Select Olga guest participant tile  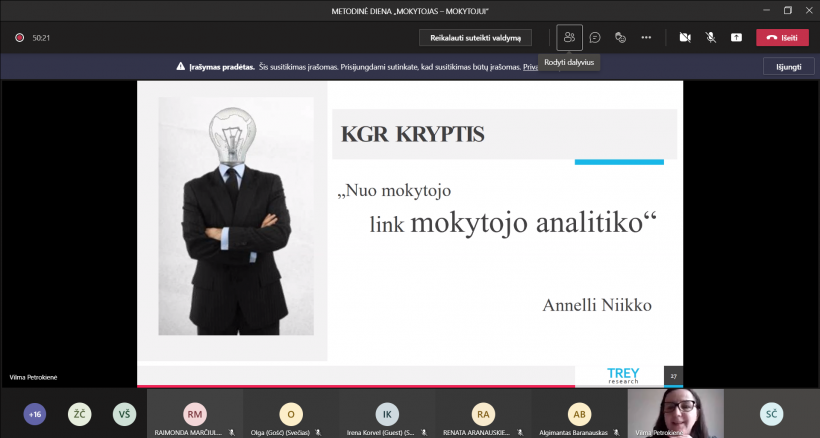291,413
